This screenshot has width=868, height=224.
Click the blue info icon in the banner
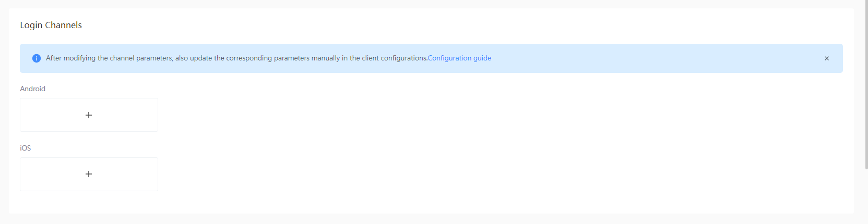pyautogui.click(x=37, y=58)
